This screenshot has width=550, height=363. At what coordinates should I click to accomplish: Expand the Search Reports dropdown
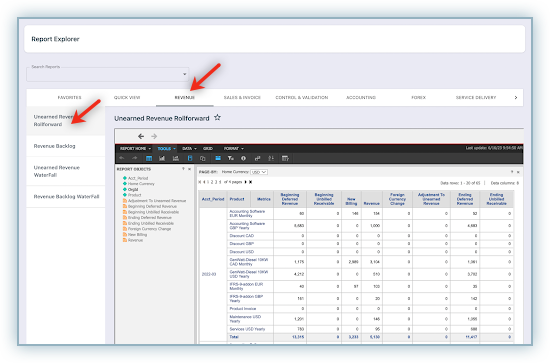(185, 74)
